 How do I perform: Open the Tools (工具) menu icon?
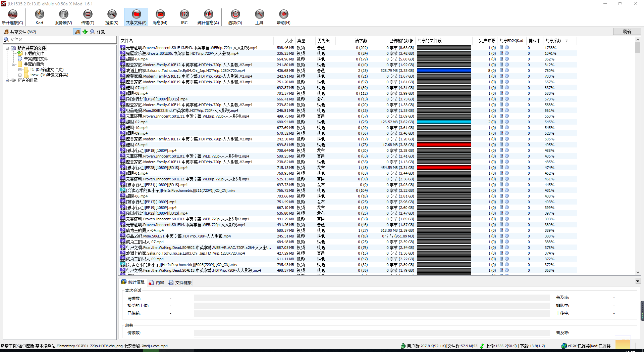pos(259,17)
